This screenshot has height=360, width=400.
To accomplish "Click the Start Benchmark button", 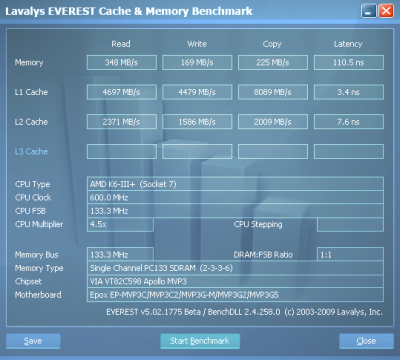I will (200, 341).
